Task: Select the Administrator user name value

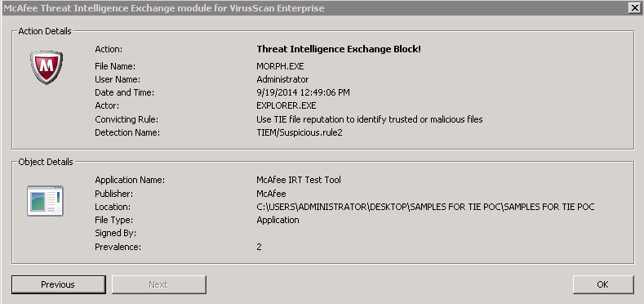Action: pyautogui.click(x=282, y=79)
